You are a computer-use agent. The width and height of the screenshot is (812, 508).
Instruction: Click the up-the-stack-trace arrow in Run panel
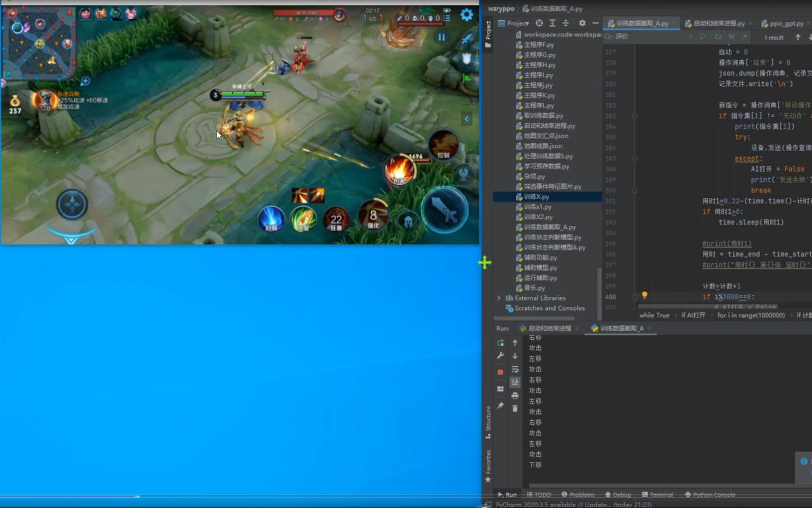tap(515, 343)
